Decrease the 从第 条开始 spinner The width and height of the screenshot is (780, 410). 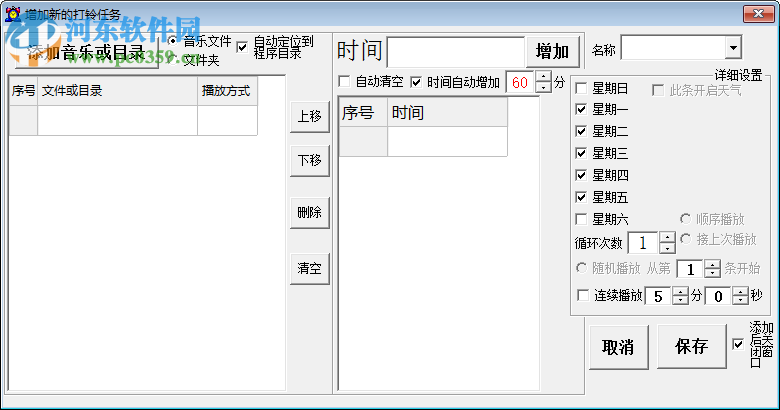coord(712,274)
